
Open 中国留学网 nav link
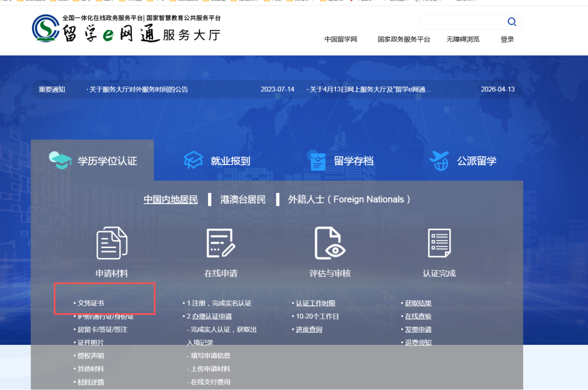[x=340, y=39]
